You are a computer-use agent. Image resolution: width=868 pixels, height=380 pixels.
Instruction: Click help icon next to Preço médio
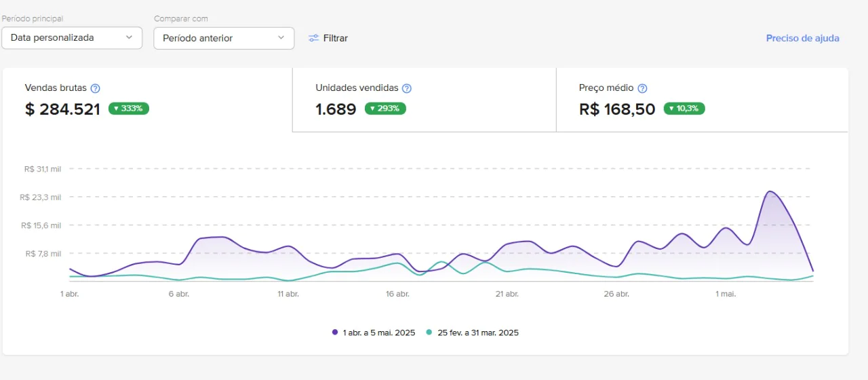click(x=642, y=88)
